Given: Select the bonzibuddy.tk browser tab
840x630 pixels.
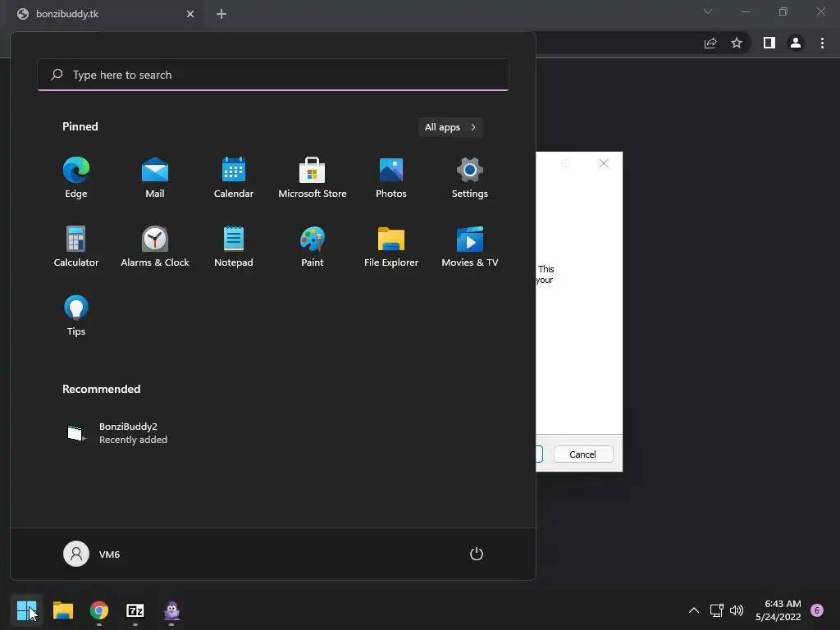Looking at the screenshot, I should point(105,14).
